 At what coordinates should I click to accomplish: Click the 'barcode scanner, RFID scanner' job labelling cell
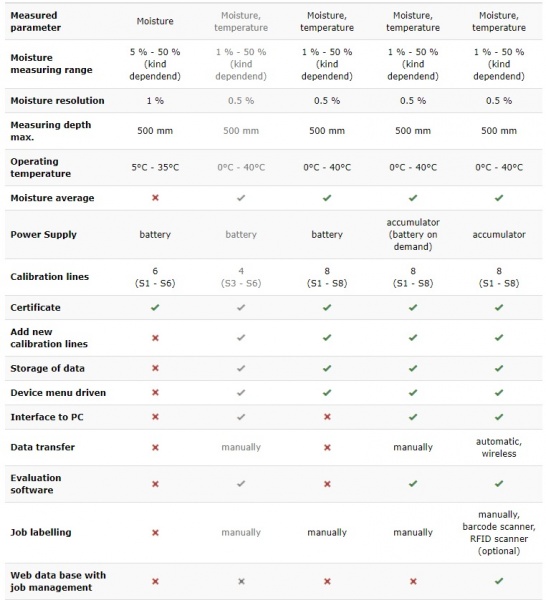pos(499,533)
